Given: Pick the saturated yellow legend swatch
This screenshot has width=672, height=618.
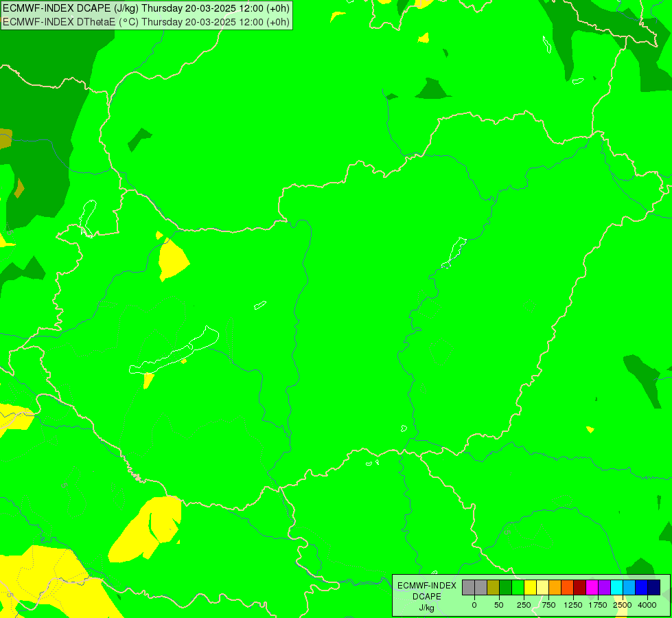Looking at the screenshot, I should [531, 588].
